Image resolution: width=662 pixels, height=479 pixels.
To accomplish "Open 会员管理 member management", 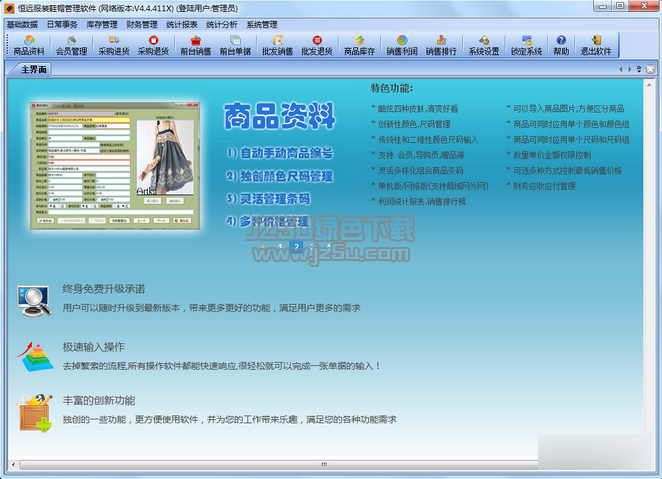I will tap(71, 45).
